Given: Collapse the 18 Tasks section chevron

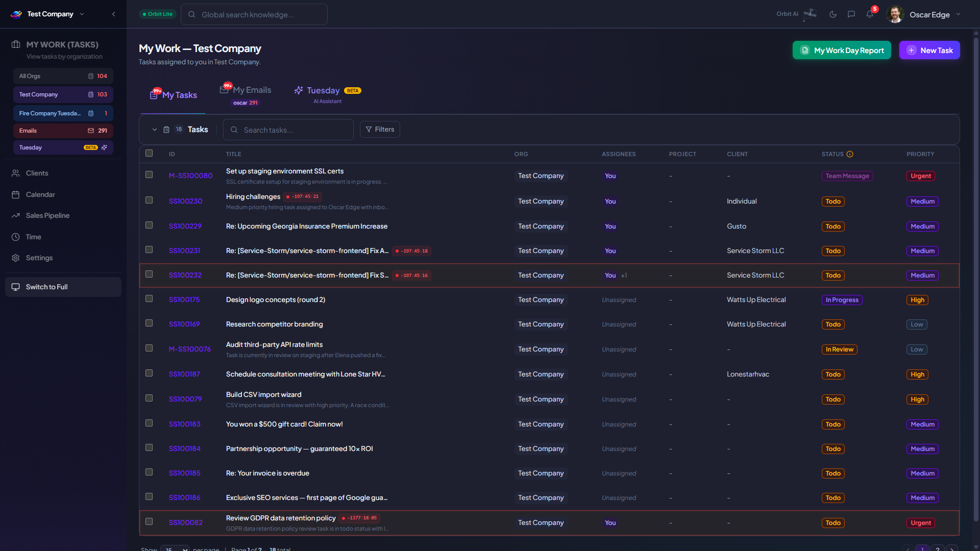Looking at the screenshot, I should [x=155, y=130].
